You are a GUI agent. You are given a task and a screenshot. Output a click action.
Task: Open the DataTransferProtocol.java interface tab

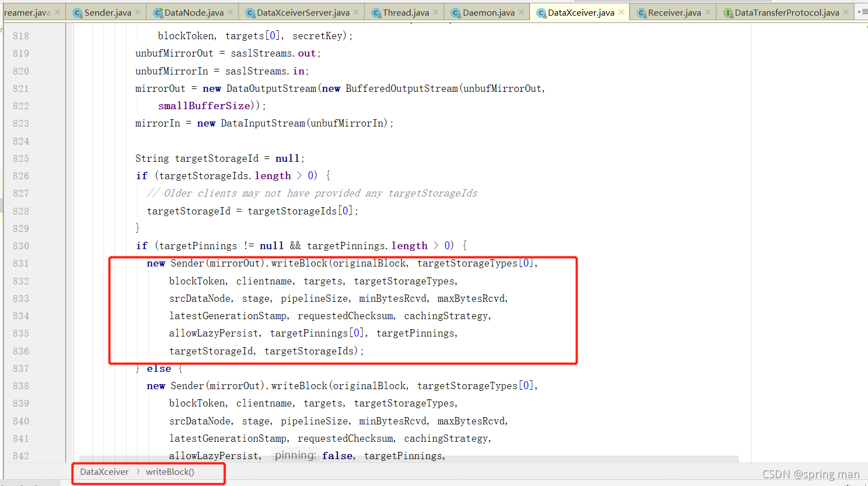tap(787, 12)
